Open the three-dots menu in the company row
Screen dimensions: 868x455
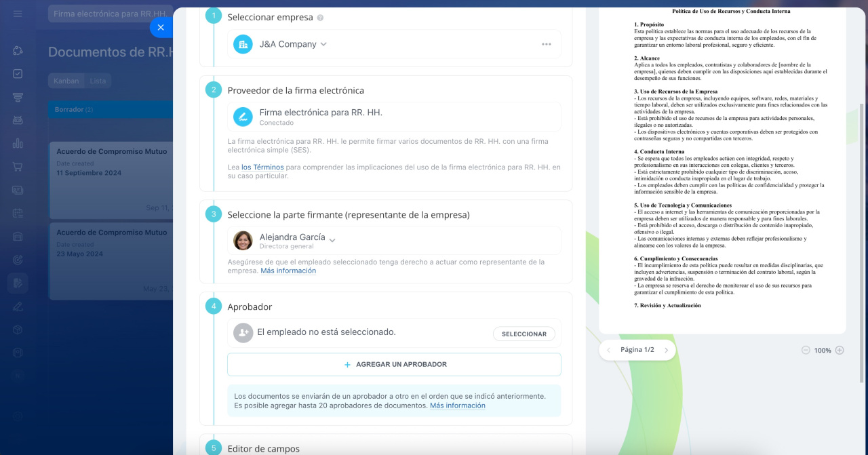[547, 44]
